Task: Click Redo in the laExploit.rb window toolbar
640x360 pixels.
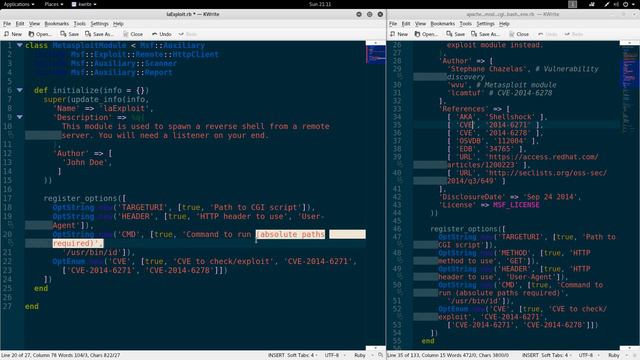Action: click(188, 34)
